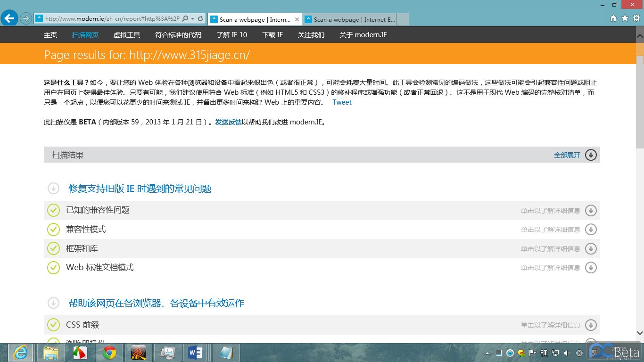The image size is (644, 362).
Task: Expand details arrow for 兼容性模式 row
Action: coord(591,230)
